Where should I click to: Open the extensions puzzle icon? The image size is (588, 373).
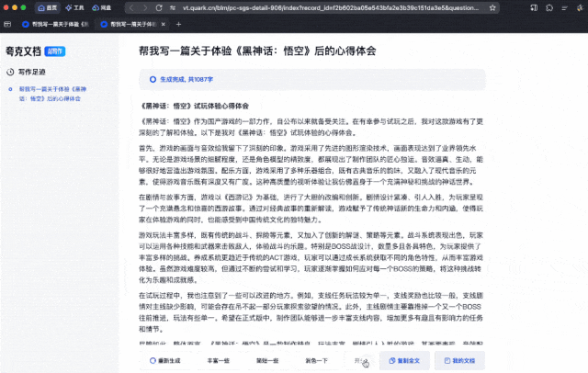coord(549,8)
